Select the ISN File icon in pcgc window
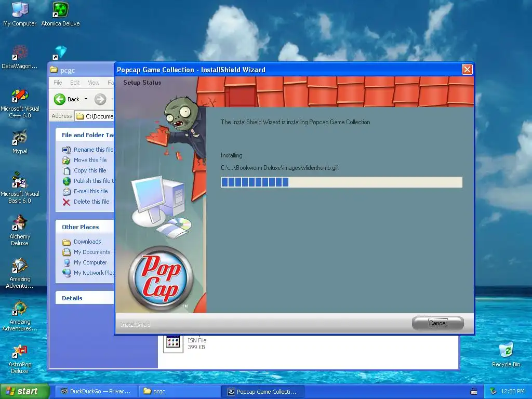532x399 pixels. tap(173, 343)
